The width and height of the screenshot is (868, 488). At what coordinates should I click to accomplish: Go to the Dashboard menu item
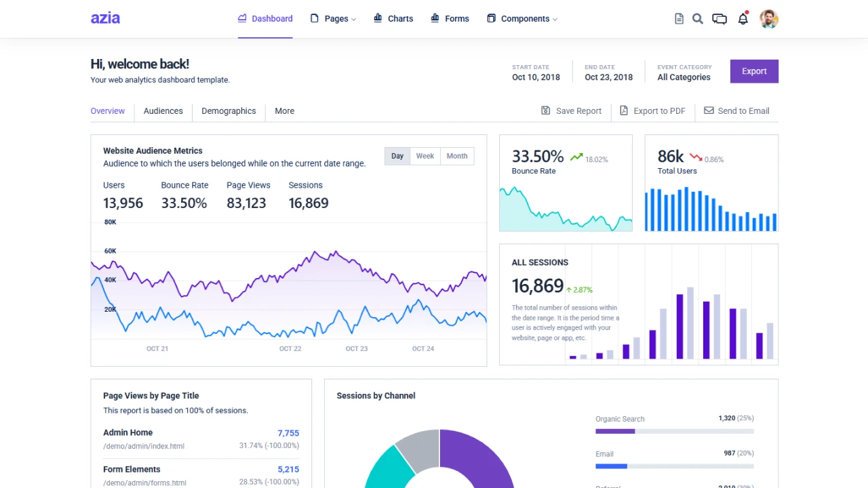[265, 18]
